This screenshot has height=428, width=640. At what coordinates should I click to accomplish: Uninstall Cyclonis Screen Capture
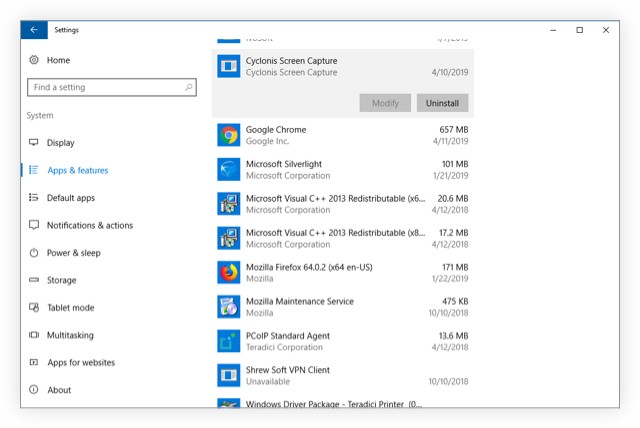tap(442, 103)
